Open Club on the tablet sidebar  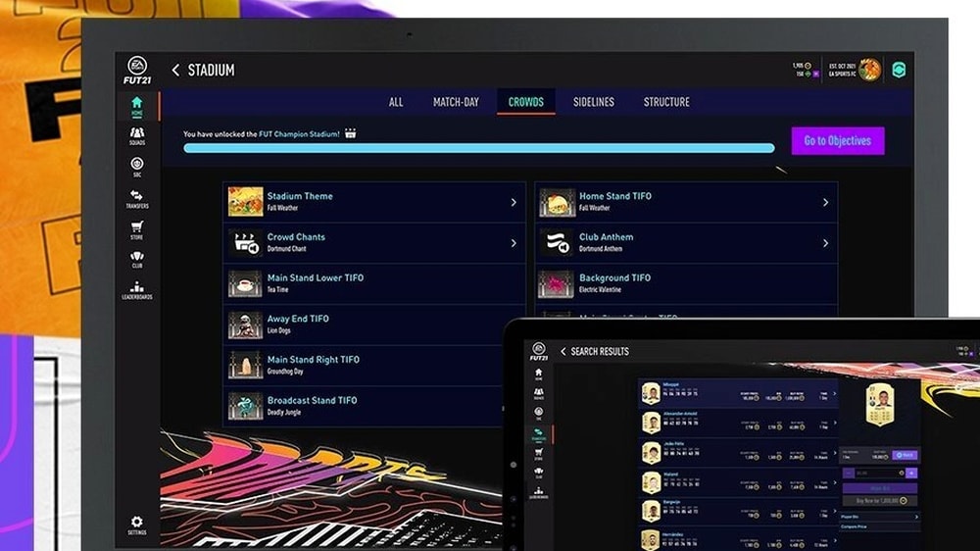pyautogui.click(x=538, y=473)
